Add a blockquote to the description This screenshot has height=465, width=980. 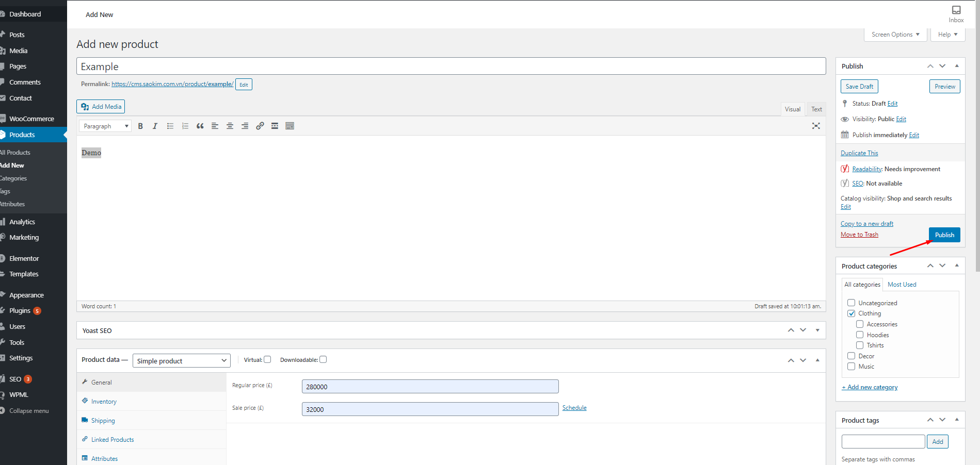point(200,126)
